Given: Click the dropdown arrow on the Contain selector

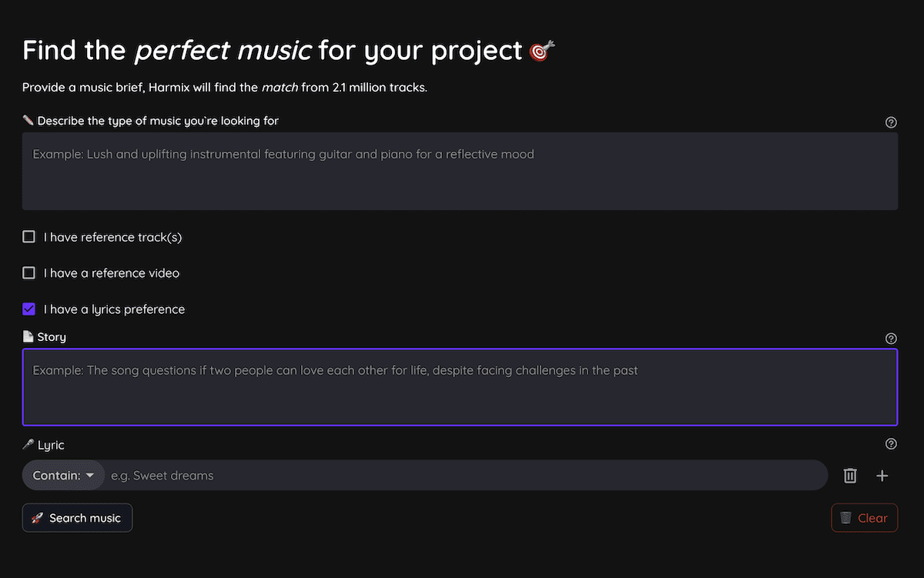Looking at the screenshot, I should click(x=90, y=475).
